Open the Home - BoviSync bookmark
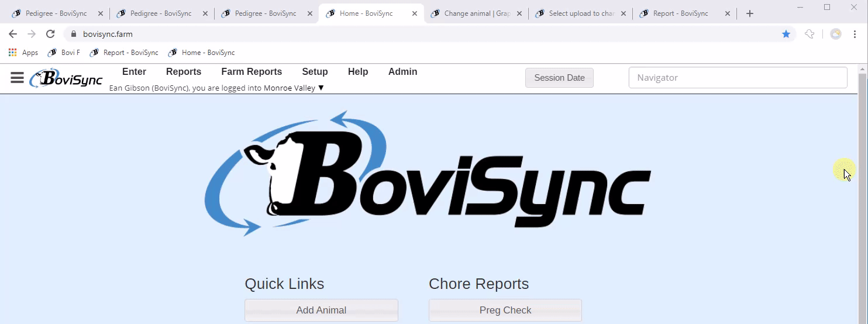This screenshot has height=324, width=868. pos(202,53)
